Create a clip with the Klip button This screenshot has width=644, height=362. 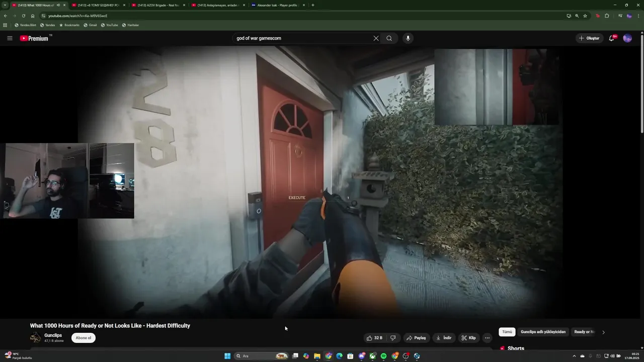tap(468, 338)
